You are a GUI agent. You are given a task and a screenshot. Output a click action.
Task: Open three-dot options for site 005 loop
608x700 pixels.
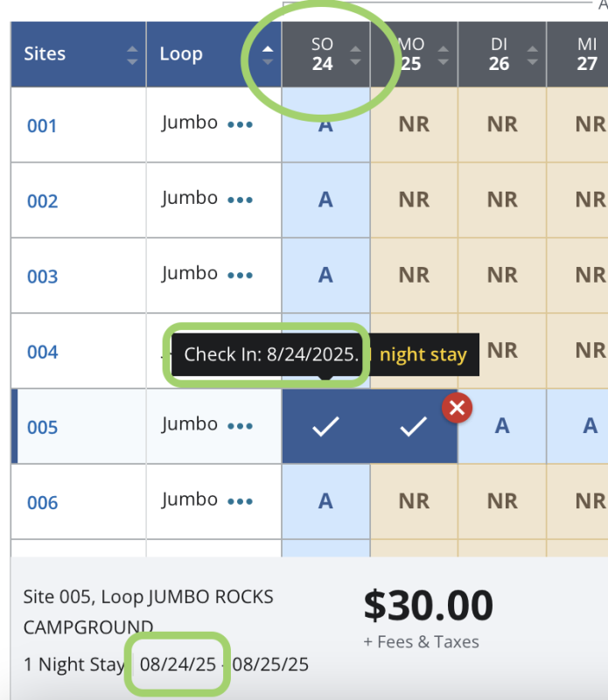(240, 425)
